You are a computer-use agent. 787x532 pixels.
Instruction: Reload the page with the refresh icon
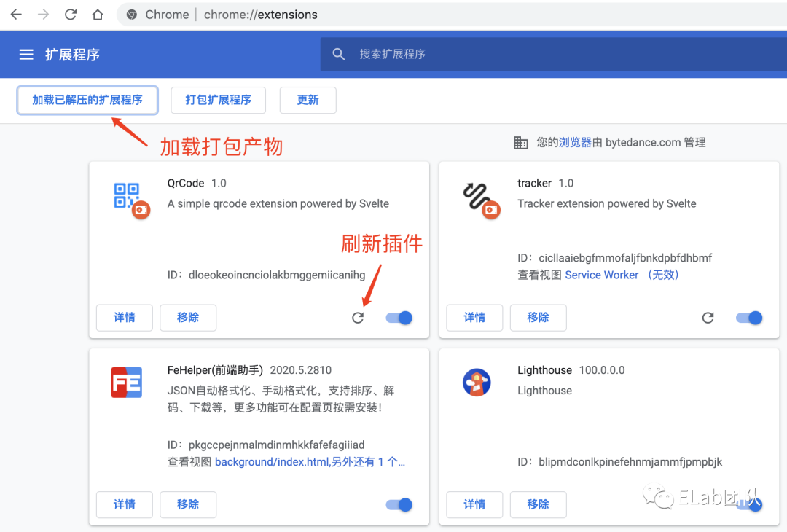point(70,15)
